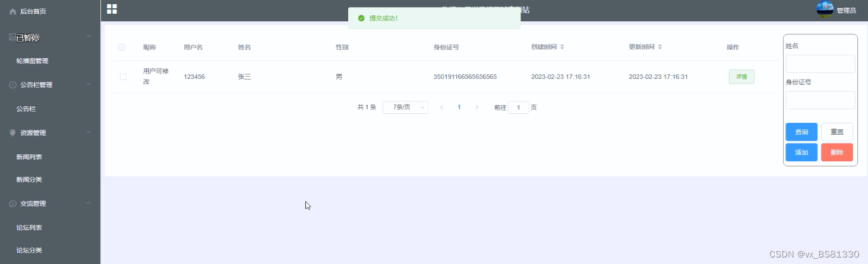
Task: Click the blue 添加 button
Action: 801,152
